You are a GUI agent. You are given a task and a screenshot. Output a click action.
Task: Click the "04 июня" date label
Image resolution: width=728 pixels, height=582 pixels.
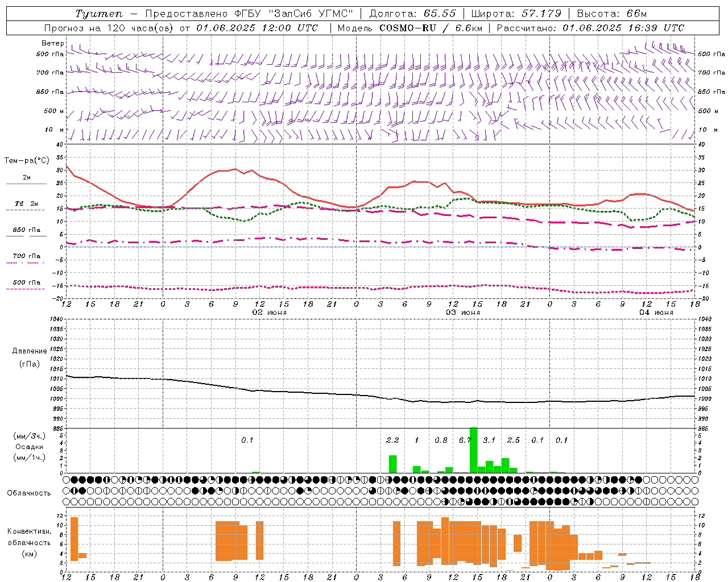(656, 313)
